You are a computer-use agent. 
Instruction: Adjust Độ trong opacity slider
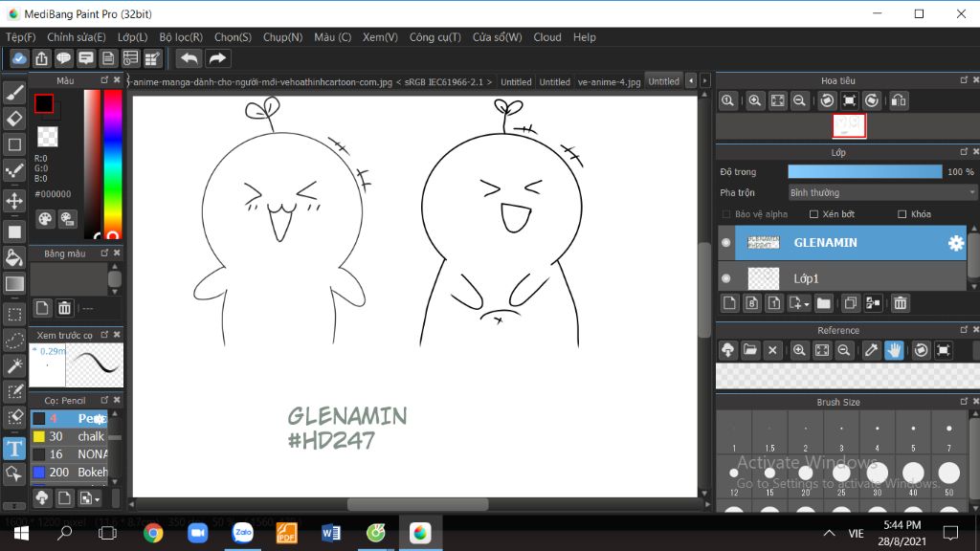tap(864, 172)
